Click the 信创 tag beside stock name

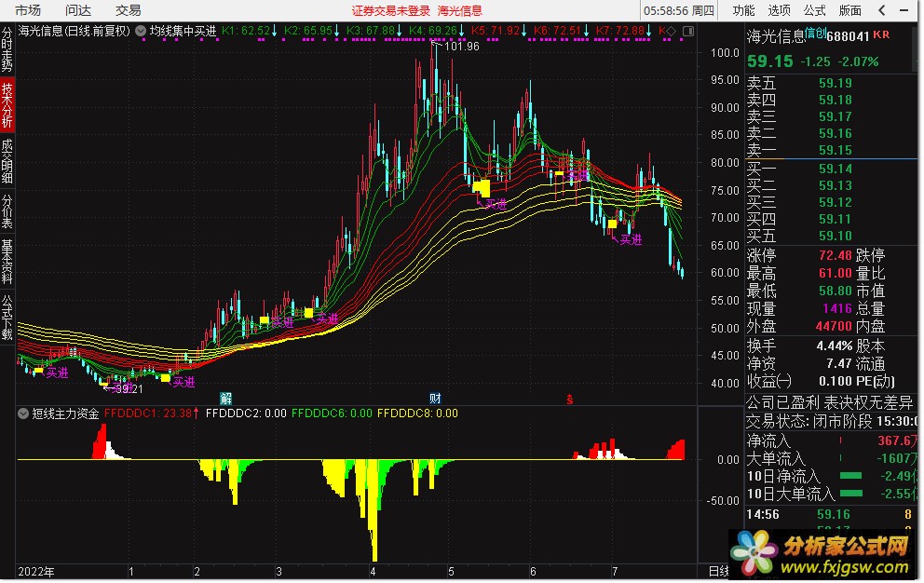pos(816,33)
